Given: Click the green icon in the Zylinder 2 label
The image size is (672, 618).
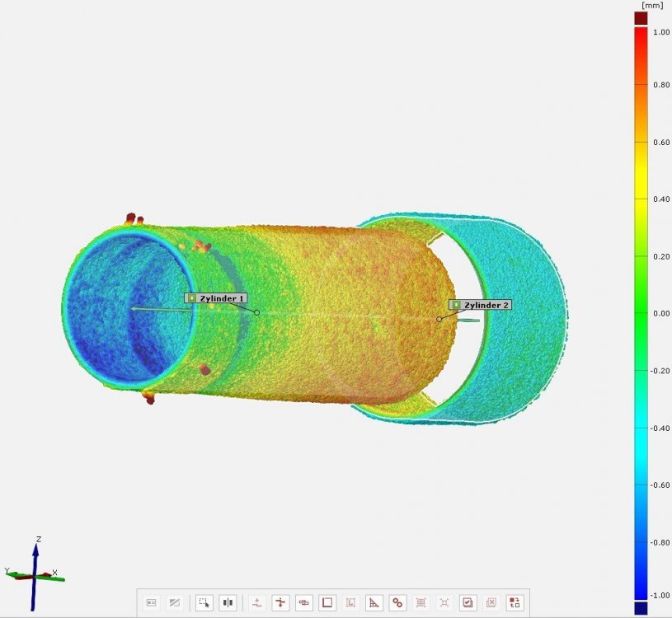Looking at the screenshot, I should click(457, 305).
